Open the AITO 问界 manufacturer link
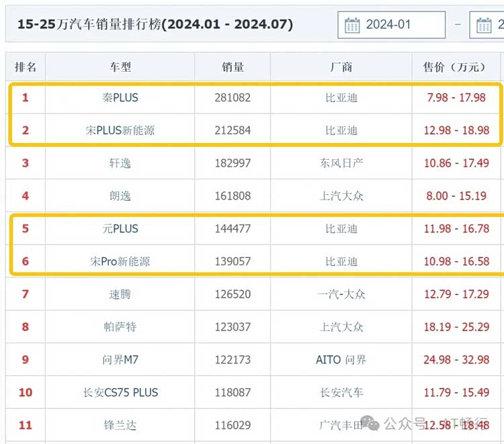504x444 pixels. (x=341, y=360)
